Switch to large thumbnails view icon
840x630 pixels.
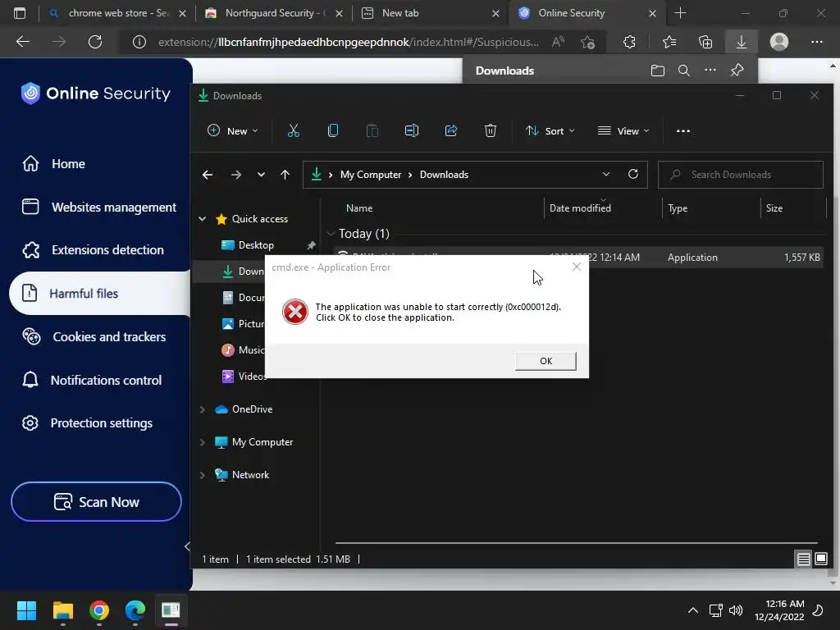click(820, 559)
